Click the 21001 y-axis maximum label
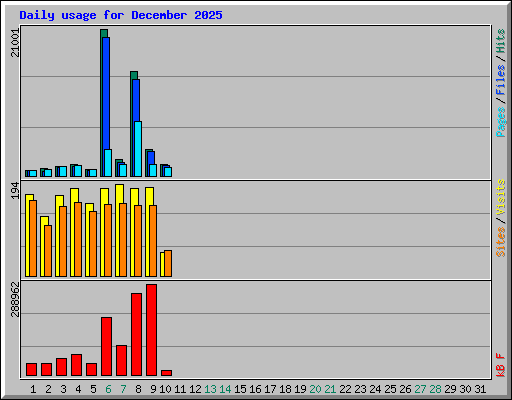Viewport: 512px width, 400px height. coord(15,43)
